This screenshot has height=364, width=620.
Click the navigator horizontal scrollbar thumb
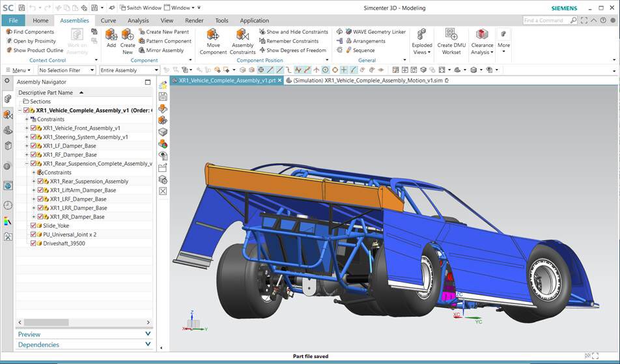(x=46, y=322)
